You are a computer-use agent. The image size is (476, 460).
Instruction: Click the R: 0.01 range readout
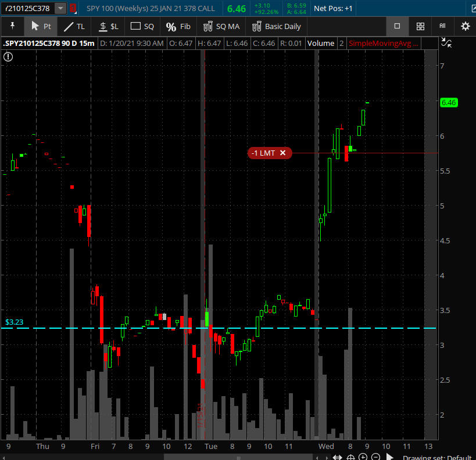291,44
